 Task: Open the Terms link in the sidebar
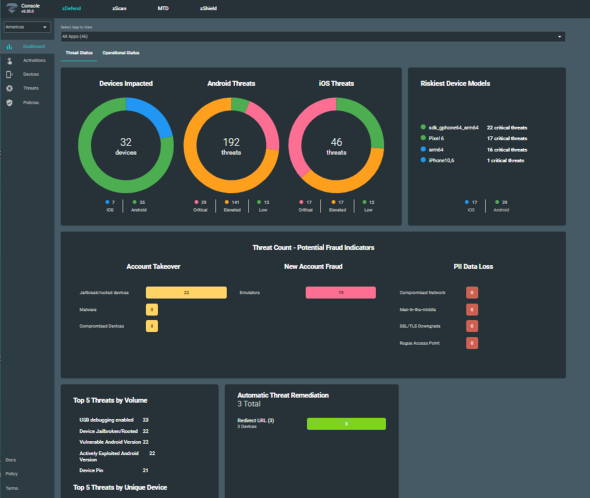(12, 488)
